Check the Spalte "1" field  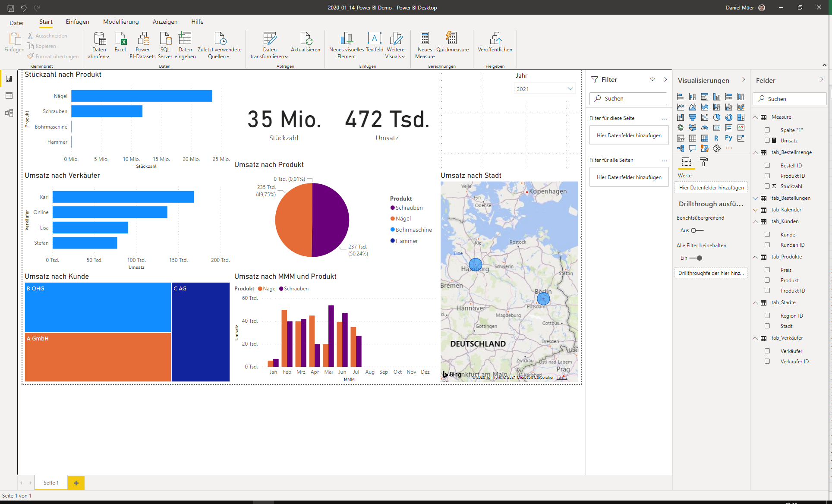click(767, 130)
